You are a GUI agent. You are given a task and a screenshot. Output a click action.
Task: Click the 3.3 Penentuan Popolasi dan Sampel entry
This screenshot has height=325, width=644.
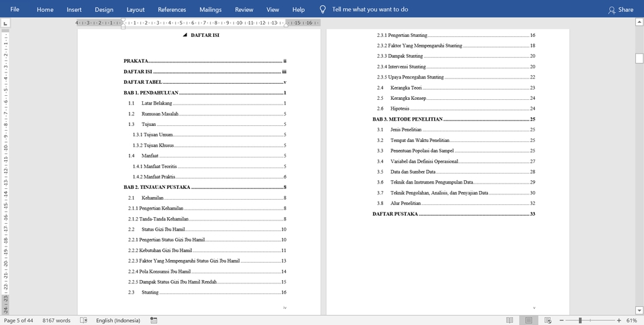456,151
